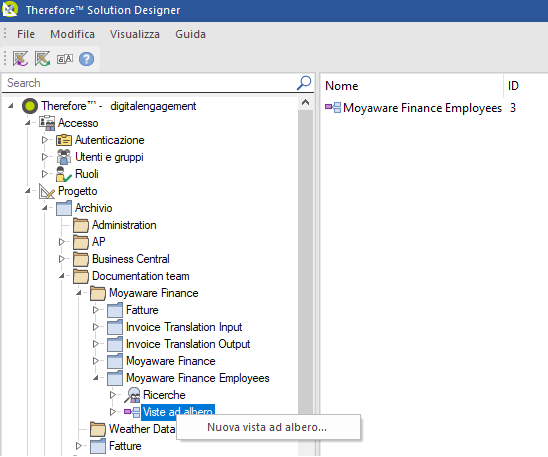This screenshot has width=548, height=457.
Task: Click the Ricerche search icon
Action: [x=132, y=395]
